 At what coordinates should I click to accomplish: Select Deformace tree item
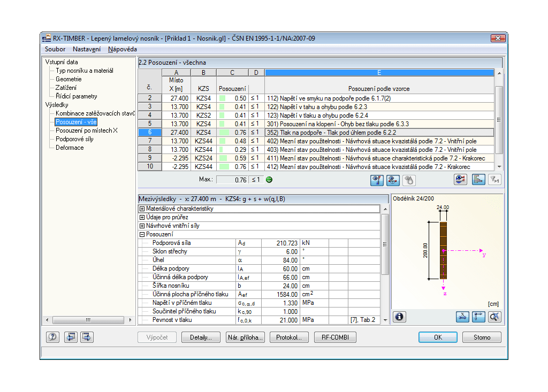pos(70,148)
